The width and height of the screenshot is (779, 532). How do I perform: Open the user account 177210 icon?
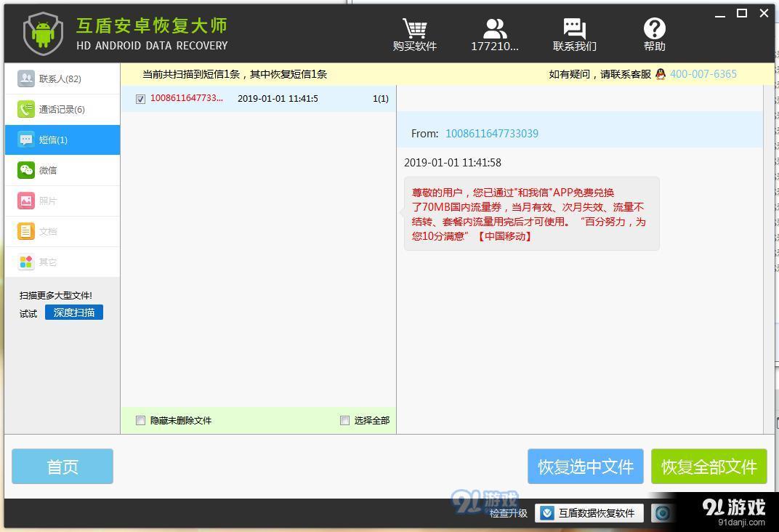[x=495, y=28]
